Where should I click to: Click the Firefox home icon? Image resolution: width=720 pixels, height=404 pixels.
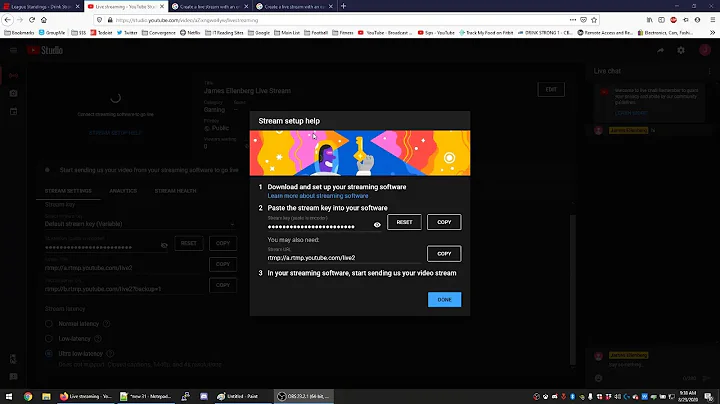pyautogui.click(x=44, y=20)
